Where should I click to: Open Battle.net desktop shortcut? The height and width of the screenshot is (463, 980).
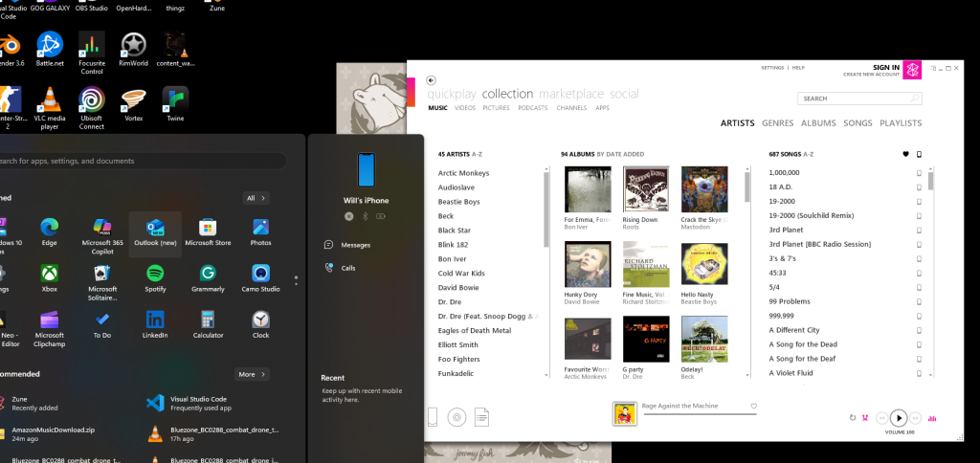pyautogui.click(x=50, y=50)
